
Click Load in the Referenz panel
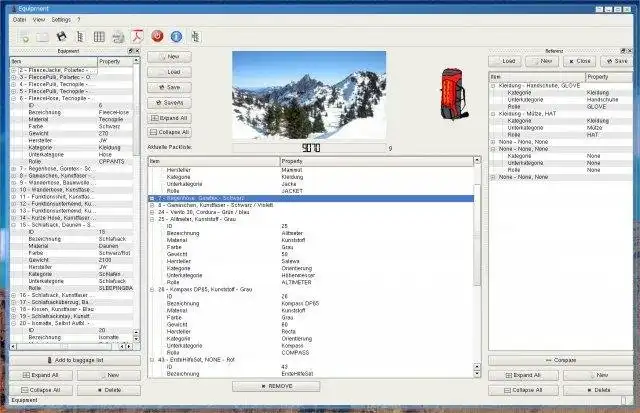[x=505, y=61]
